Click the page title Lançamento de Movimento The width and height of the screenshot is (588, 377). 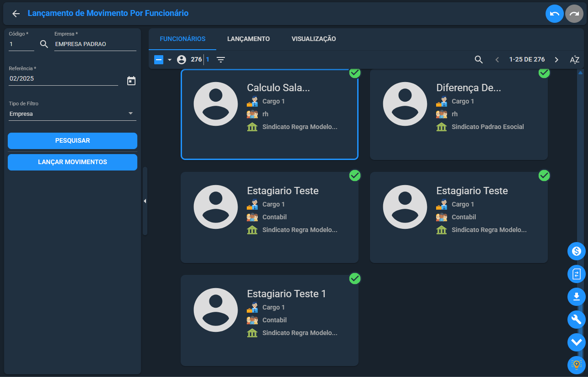click(108, 13)
